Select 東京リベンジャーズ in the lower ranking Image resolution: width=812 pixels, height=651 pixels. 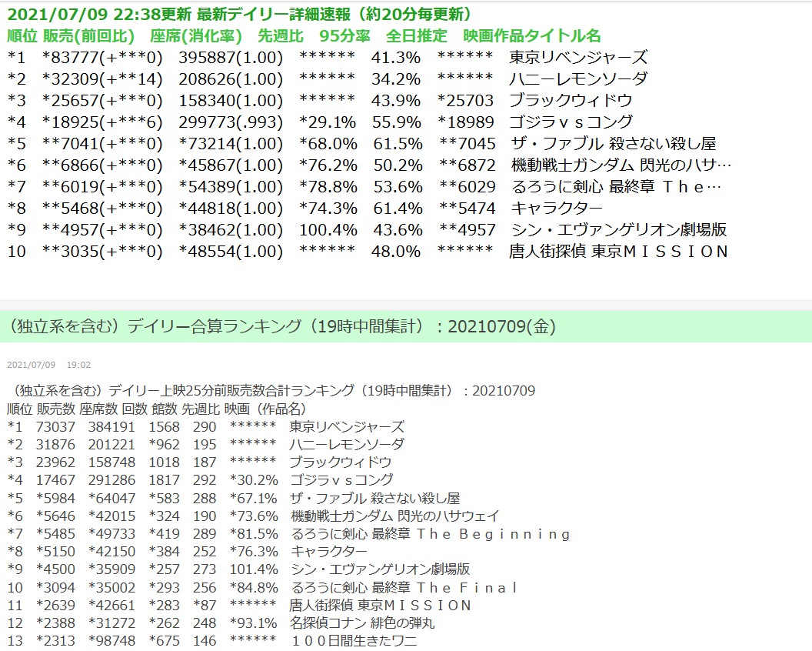(347, 427)
